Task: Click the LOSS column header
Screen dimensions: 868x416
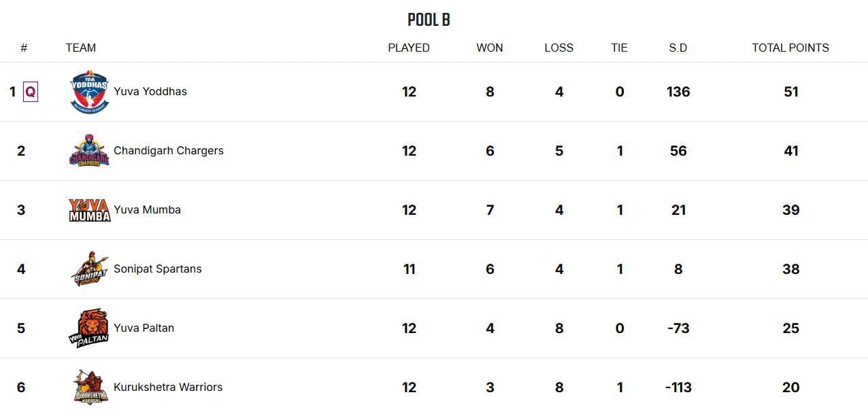Action: click(x=559, y=48)
